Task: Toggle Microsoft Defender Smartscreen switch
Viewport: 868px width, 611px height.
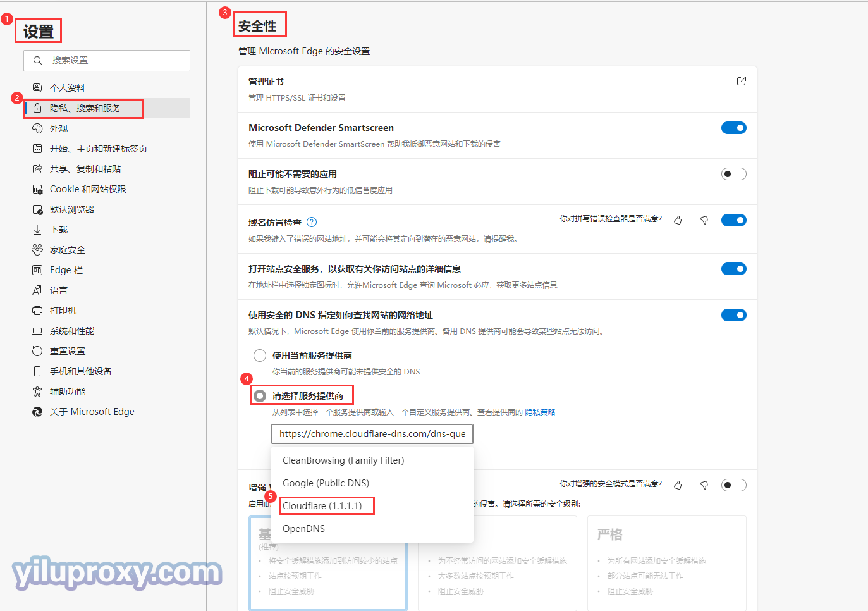Action: coord(734,128)
